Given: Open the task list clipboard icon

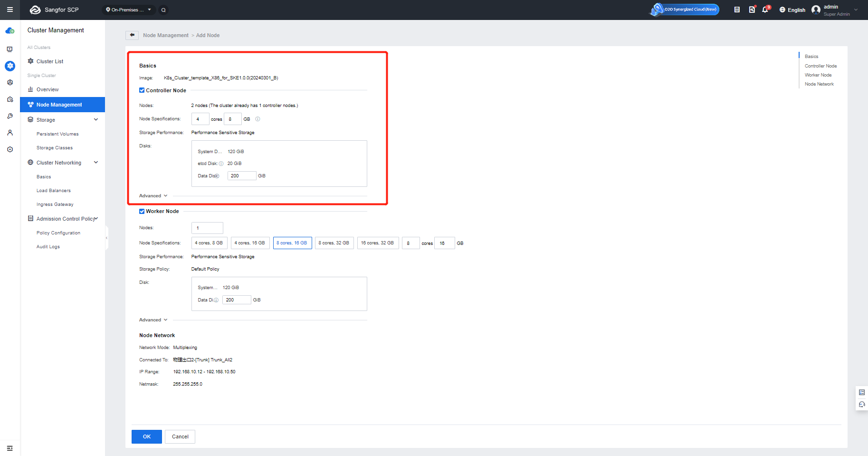Looking at the screenshot, I should [737, 10].
